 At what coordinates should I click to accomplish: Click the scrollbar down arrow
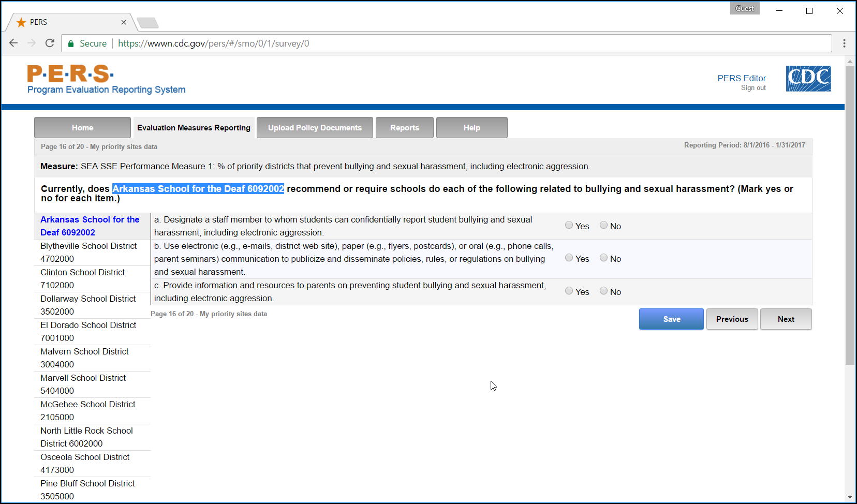click(850, 497)
